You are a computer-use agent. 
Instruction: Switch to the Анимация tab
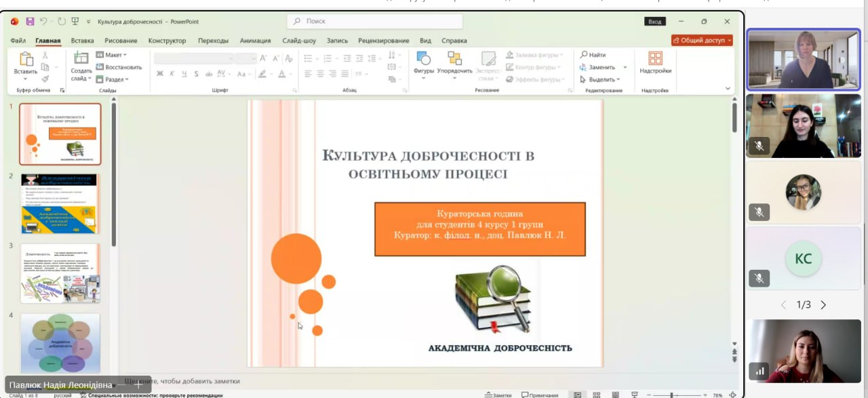[255, 41]
